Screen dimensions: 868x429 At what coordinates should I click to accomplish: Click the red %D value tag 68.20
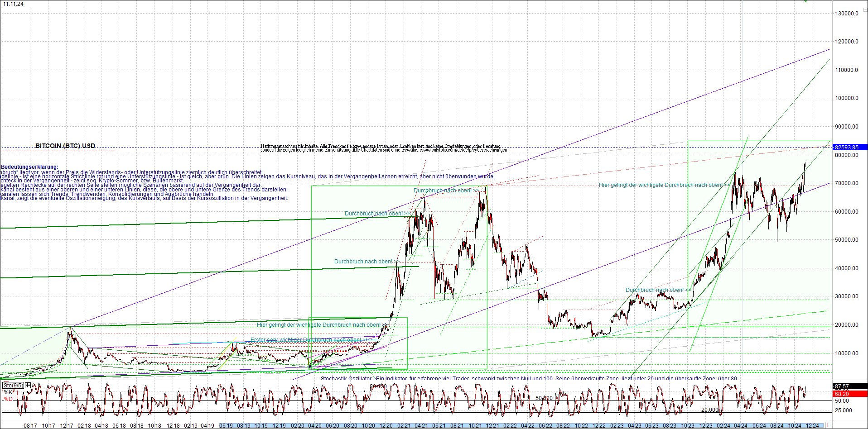(850, 394)
